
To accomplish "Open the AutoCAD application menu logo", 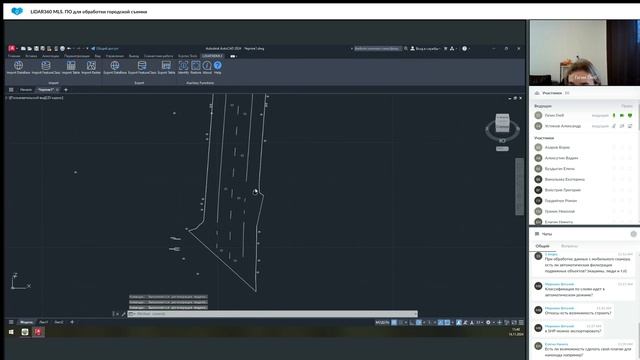I will [11, 49].
